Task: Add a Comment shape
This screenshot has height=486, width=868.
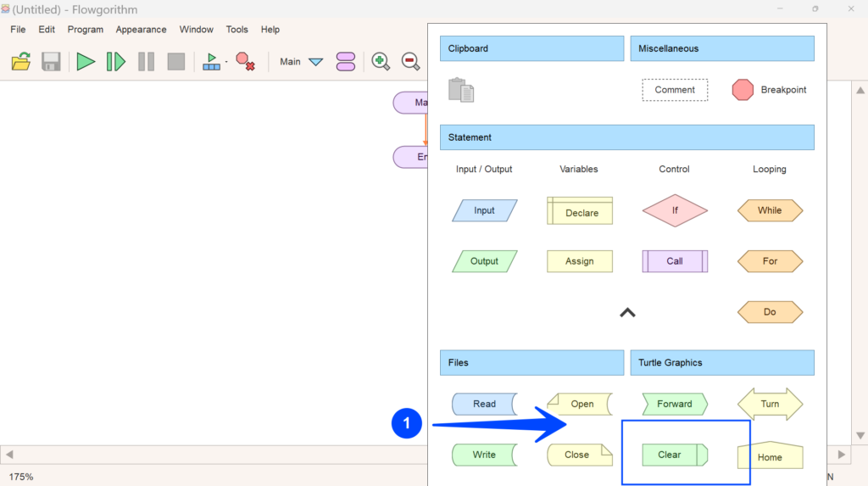Action: 675,90
